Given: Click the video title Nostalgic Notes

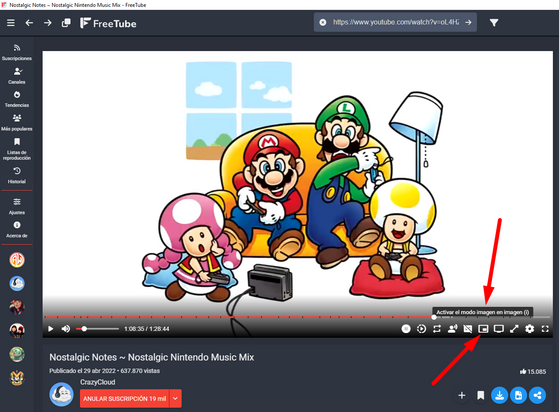Looking at the screenshot, I should pyautogui.click(x=152, y=357).
